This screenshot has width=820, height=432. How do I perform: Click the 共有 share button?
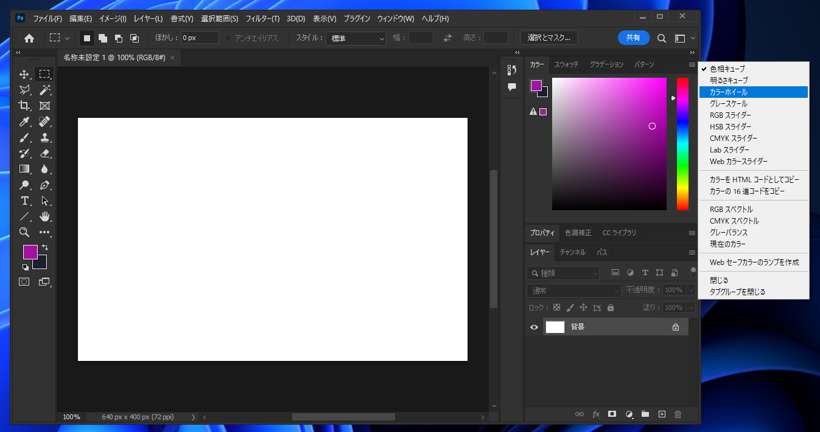tap(633, 38)
